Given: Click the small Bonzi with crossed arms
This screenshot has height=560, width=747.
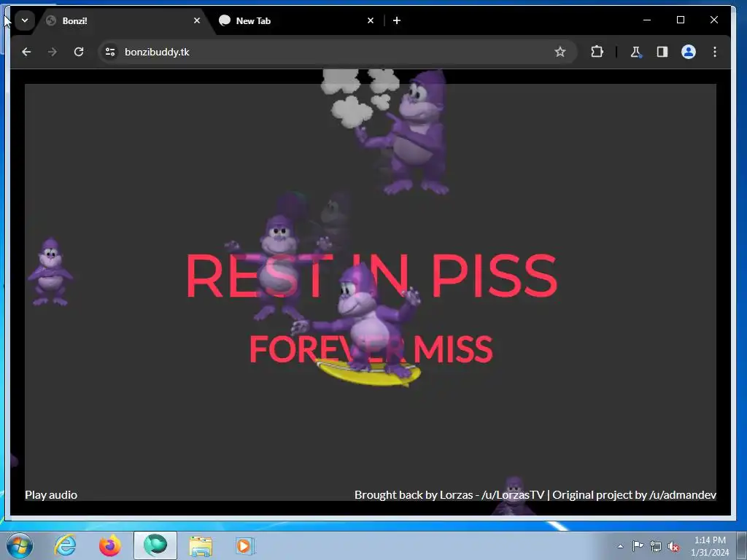Looking at the screenshot, I should pyautogui.click(x=50, y=271).
